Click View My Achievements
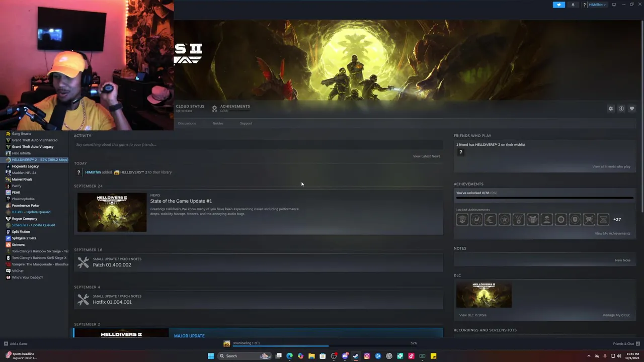 tap(612, 233)
